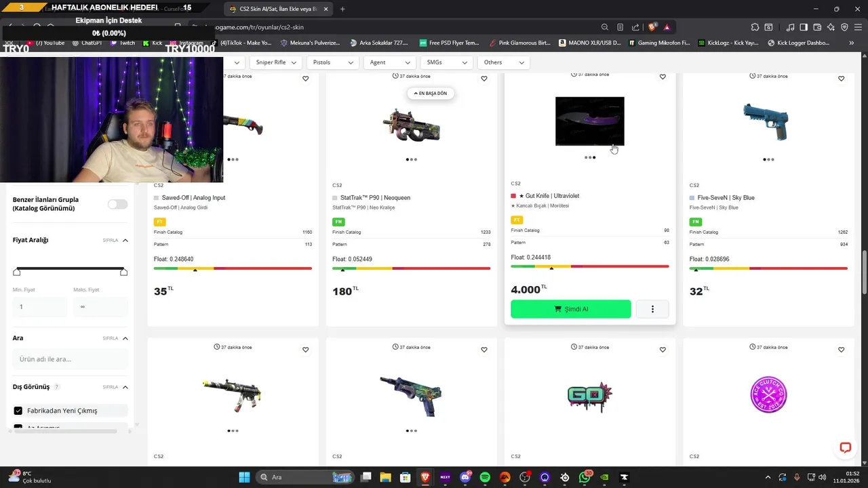This screenshot has height=488, width=868.
Task: Collapse the Ara search filter section
Action: [125, 338]
